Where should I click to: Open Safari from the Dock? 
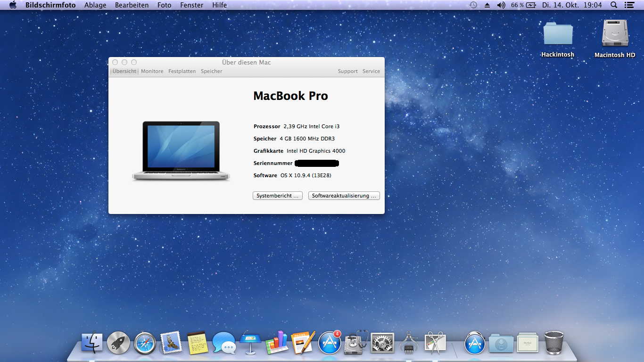145,343
